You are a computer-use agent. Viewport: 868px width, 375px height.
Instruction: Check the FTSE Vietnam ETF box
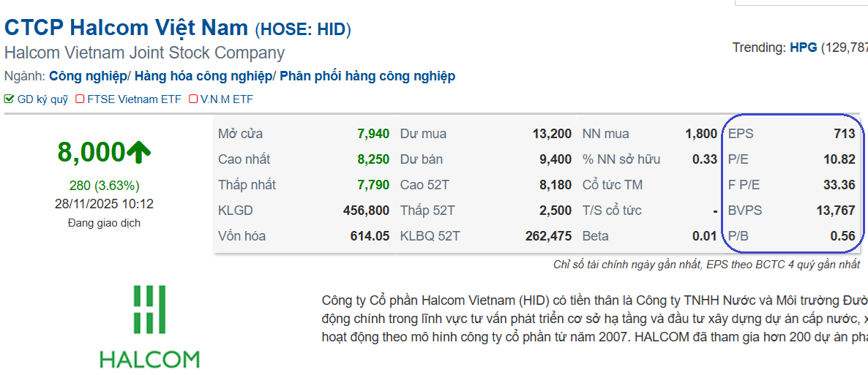coord(80,99)
